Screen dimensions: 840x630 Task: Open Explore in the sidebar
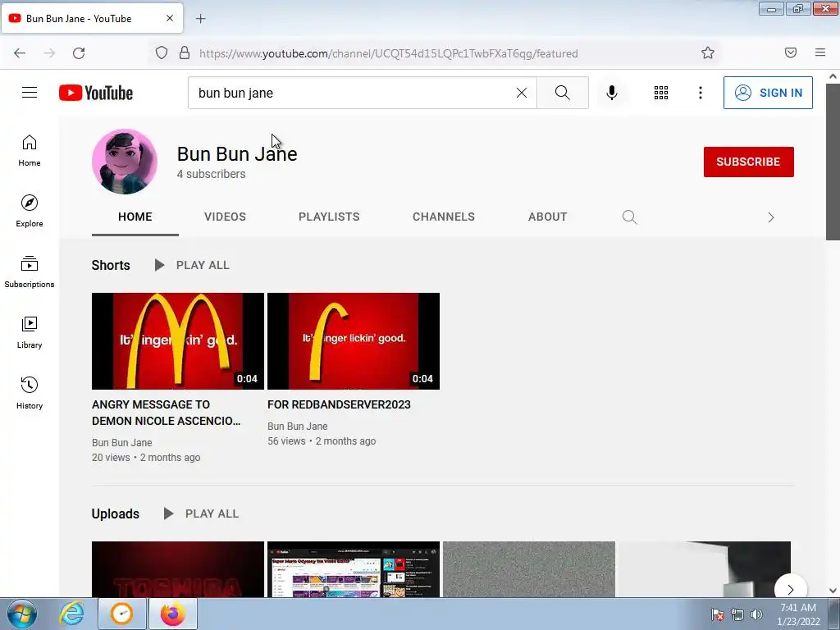click(x=30, y=211)
